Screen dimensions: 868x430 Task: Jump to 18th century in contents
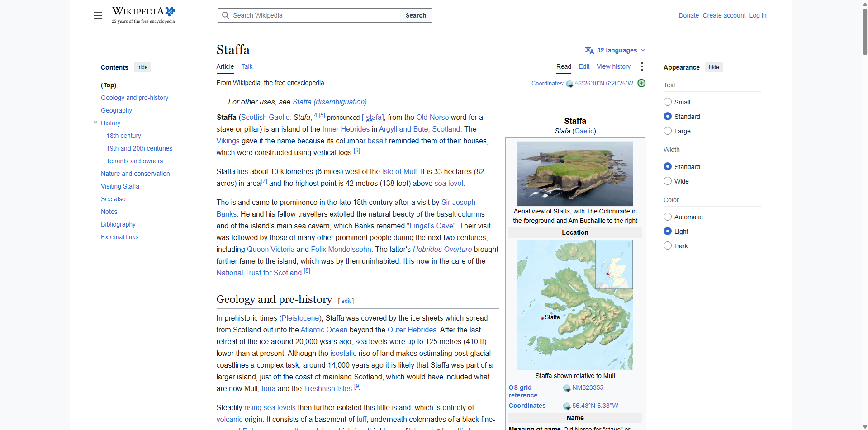(x=124, y=136)
